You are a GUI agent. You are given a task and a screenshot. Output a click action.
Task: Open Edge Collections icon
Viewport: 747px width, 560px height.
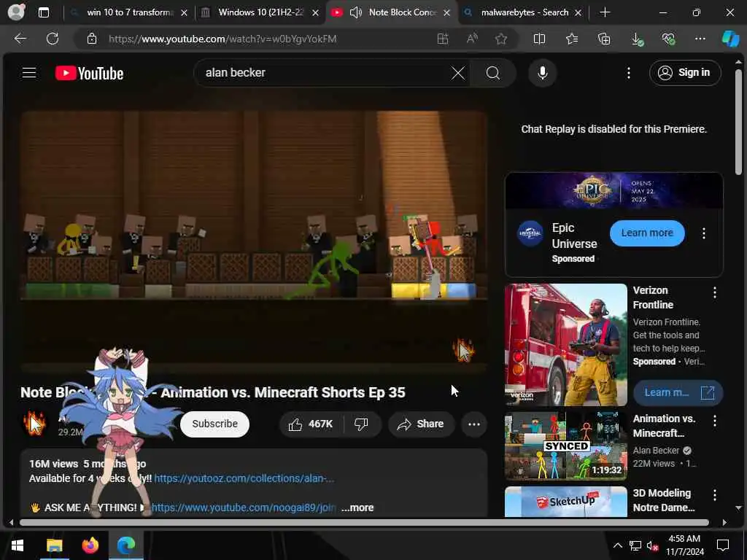tap(604, 39)
